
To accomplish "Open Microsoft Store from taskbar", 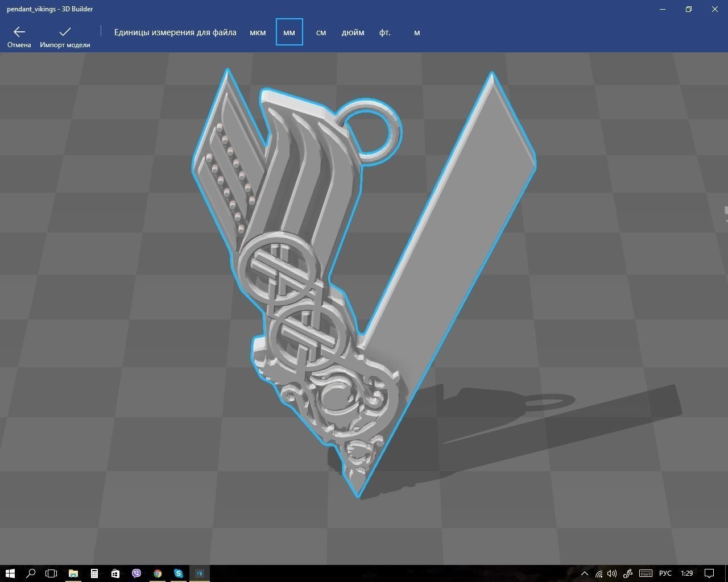I will click(x=115, y=573).
